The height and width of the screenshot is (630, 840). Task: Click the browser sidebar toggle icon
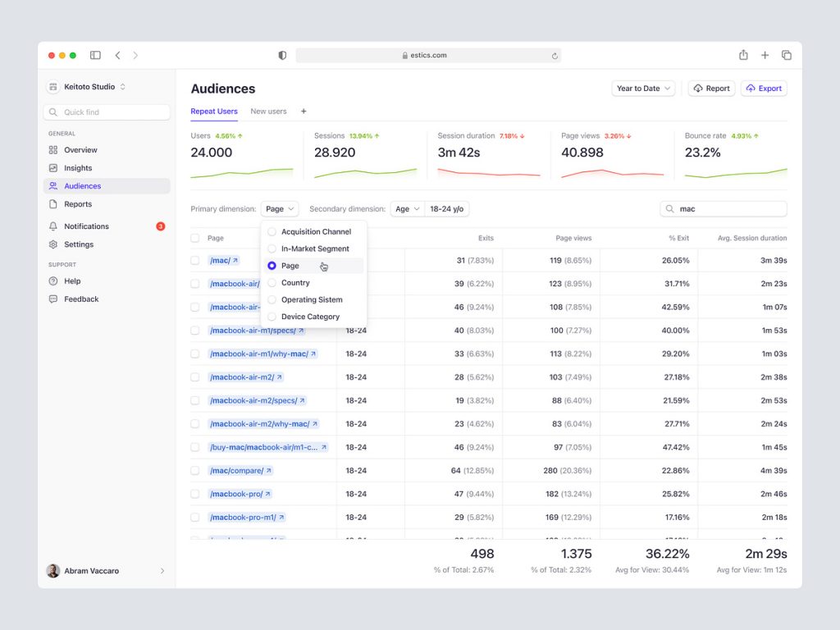click(95, 55)
